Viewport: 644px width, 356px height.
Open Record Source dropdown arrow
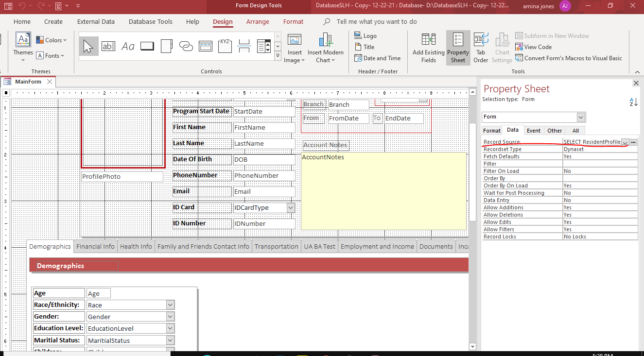(625, 142)
